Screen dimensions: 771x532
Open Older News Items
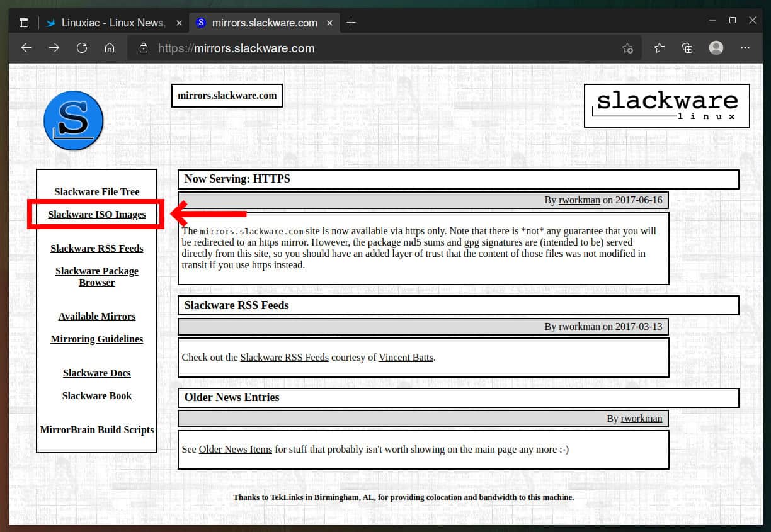(x=234, y=450)
